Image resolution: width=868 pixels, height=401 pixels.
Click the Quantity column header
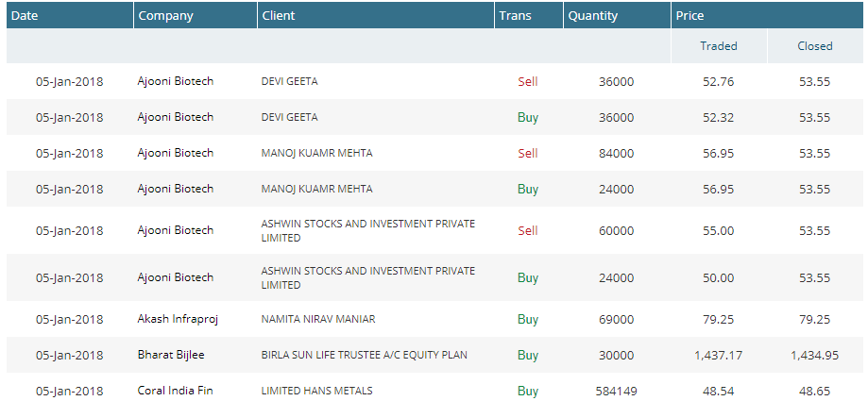point(592,16)
